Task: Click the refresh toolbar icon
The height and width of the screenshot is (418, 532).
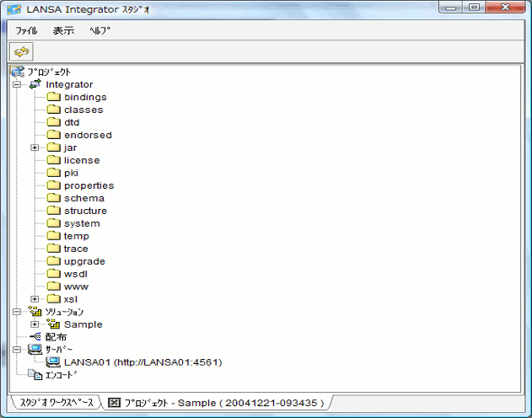Action: (x=21, y=52)
